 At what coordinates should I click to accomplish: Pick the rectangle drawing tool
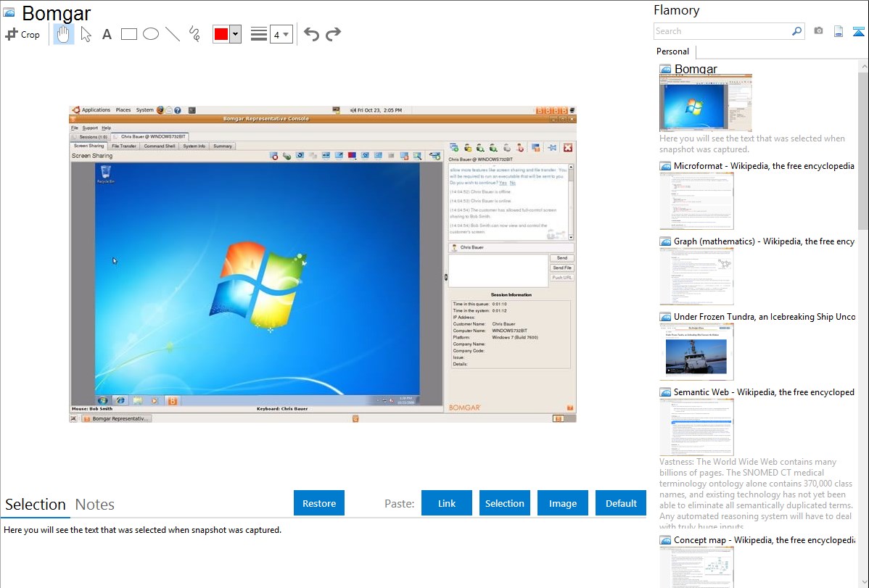click(128, 34)
